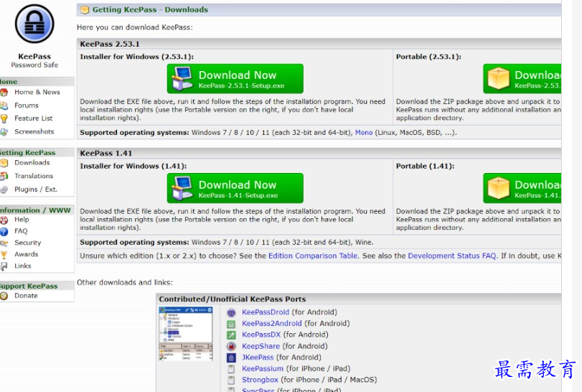Open Home & News page
Image resolution: width=582 pixels, height=392 pixels.
(37, 92)
